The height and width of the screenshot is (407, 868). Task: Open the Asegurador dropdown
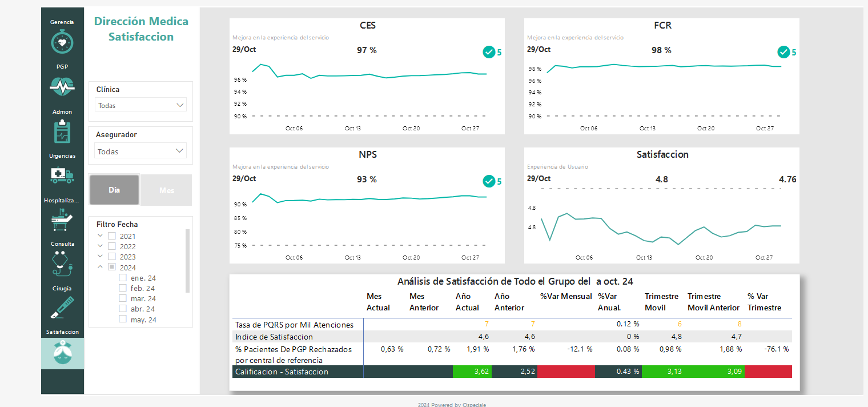(x=140, y=151)
